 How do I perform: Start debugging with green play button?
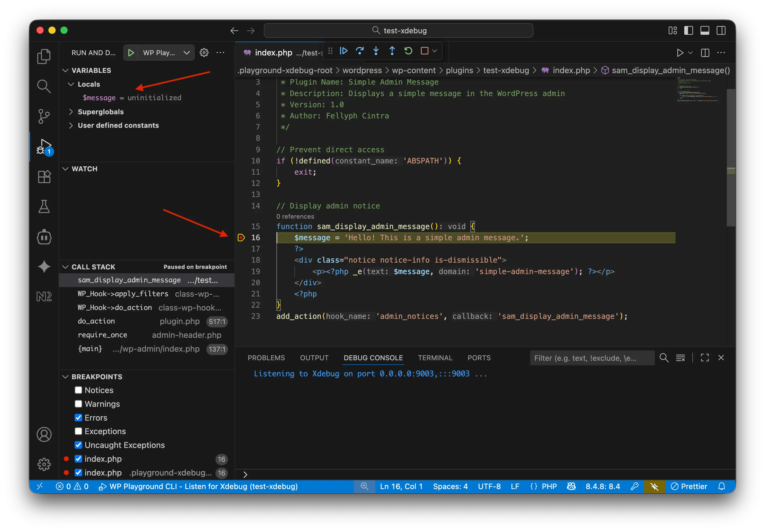pos(131,53)
